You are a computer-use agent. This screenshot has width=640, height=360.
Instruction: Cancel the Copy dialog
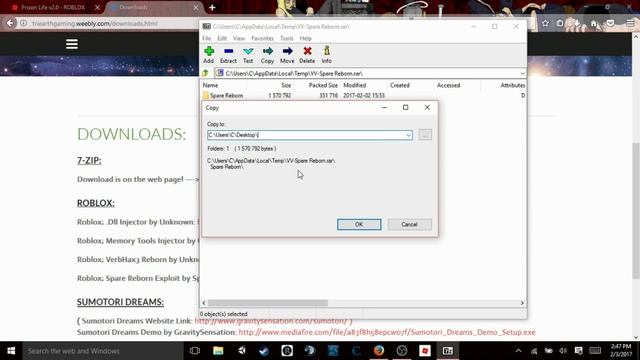[409, 224]
